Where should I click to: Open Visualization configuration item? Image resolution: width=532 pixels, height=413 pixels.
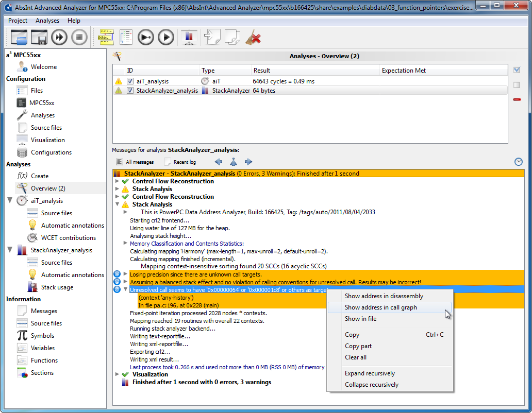(x=47, y=140)
